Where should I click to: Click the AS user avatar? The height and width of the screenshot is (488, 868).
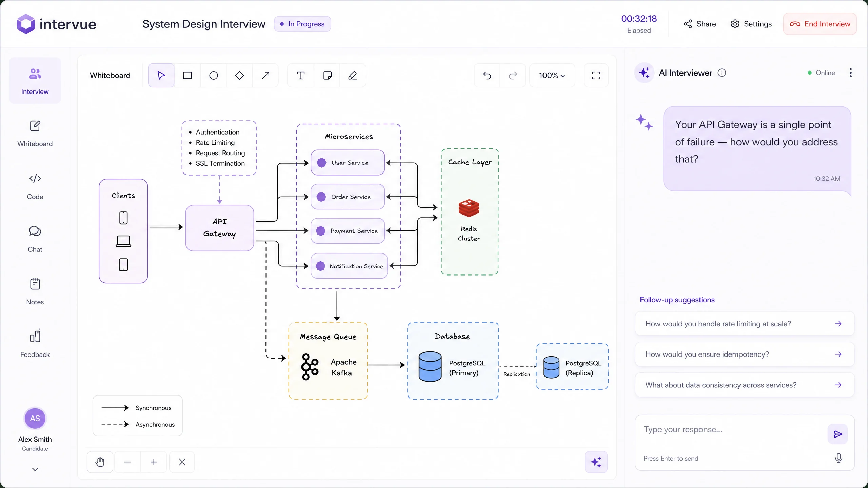click(35, 418)
